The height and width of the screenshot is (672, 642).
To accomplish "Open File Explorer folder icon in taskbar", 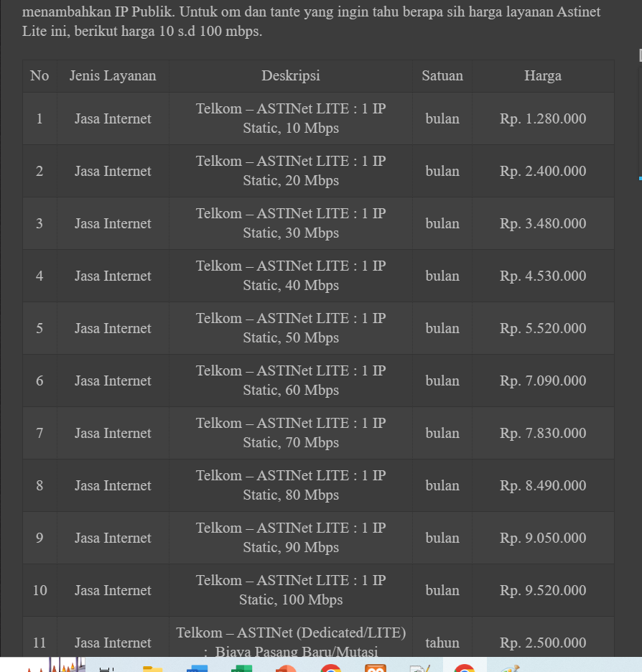I will pos(152,668).
